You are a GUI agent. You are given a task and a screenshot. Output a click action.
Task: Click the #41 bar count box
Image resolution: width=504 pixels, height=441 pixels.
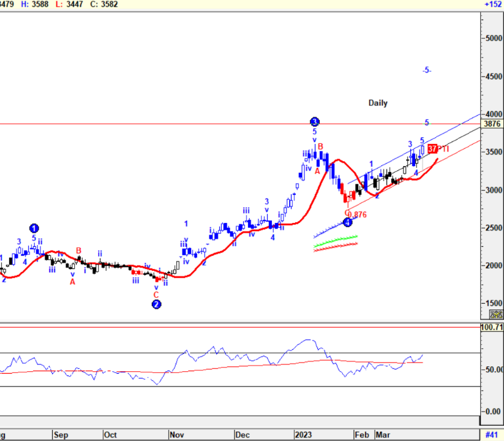[x=491, y=435]
